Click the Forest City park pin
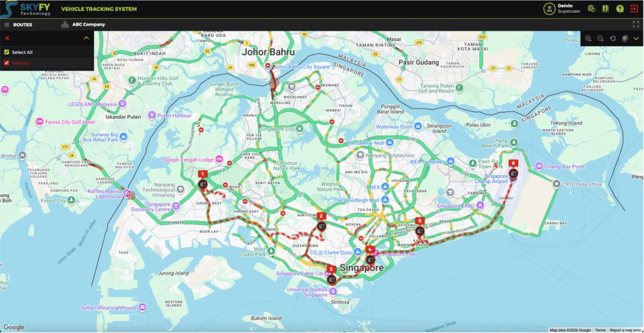This screenshot has width=644, height=333. [x=71, y=200]
